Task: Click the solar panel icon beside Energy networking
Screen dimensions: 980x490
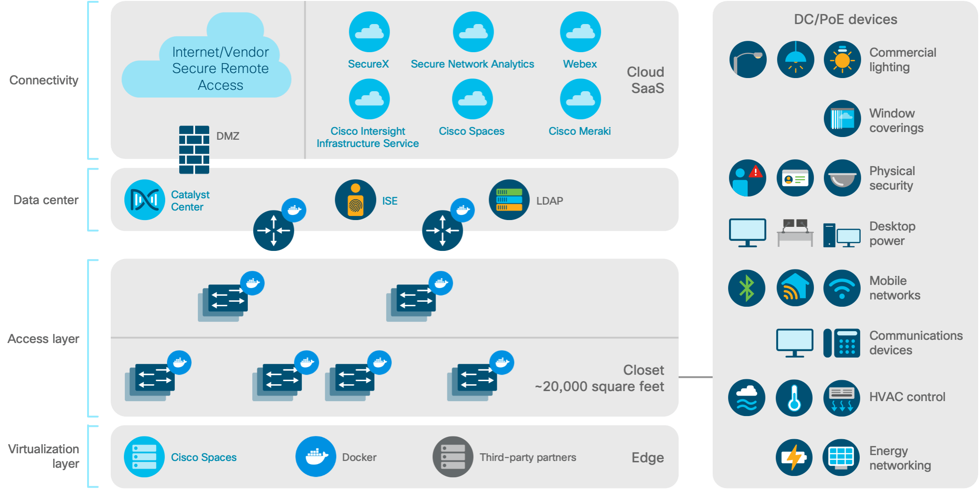Action: [x=841, y=457]
